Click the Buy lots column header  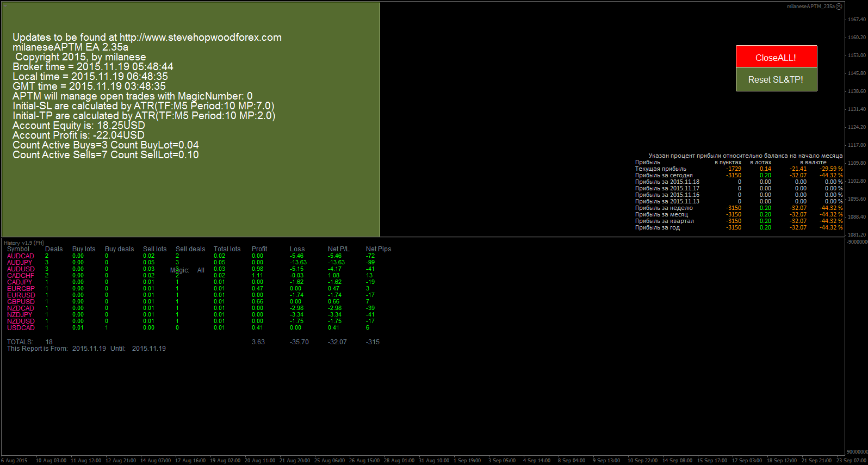[84, 249]
